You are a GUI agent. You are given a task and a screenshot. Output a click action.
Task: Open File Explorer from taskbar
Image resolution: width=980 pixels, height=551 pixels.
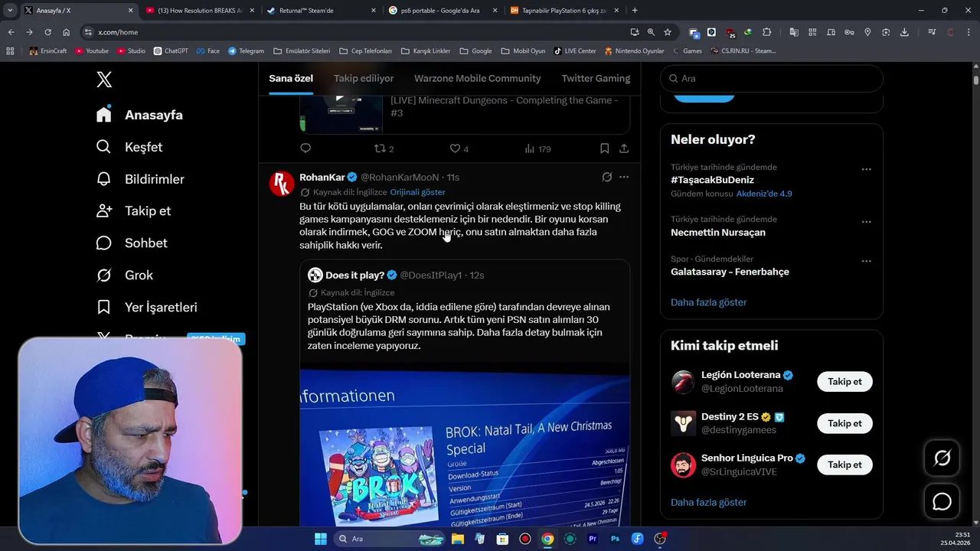tap(458, 539)
